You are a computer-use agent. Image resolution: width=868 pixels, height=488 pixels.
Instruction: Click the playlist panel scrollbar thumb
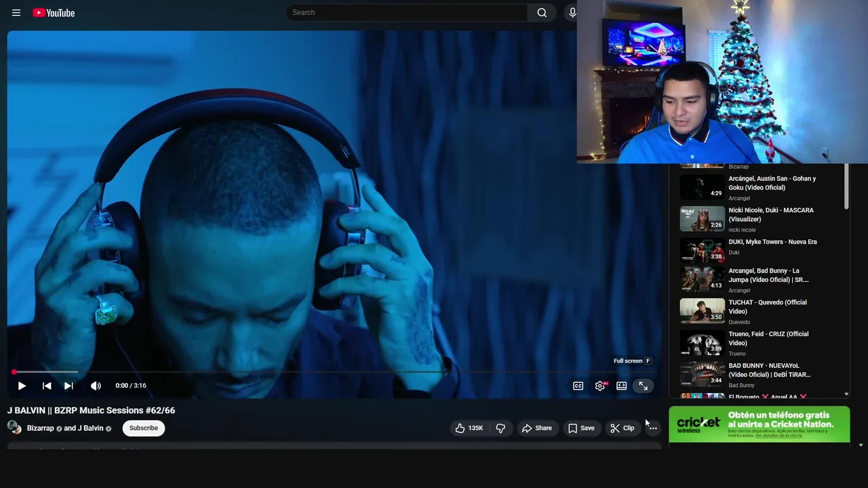coord(846,186)
